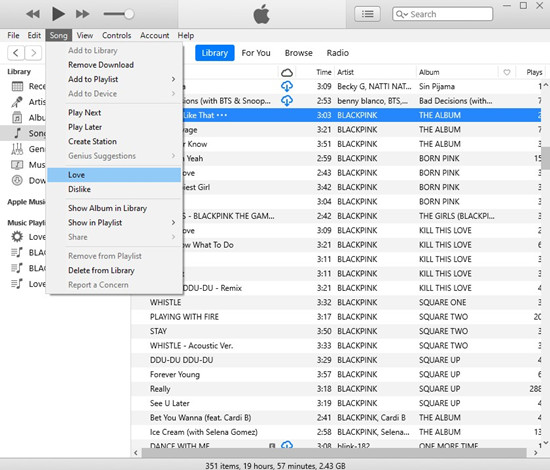Screen dimensions: 550x470
Task: Open the Controls menu
Action: pos(116,35)
